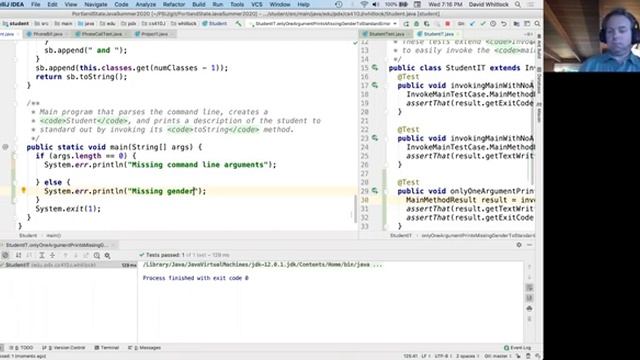The height and width of the screenshot is (360, 640).
Task: Click the UTF-8 encoding selector in status bar
Action: [442, 356]
